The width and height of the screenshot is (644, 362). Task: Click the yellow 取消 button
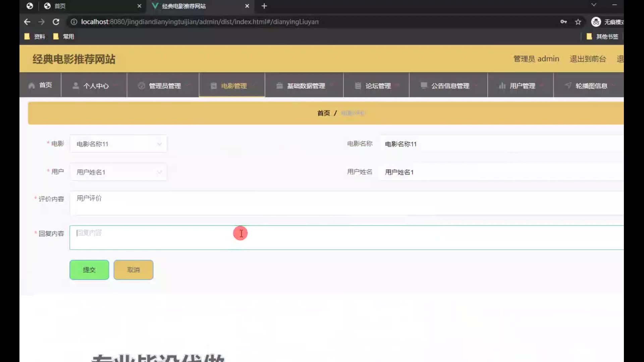(x=133, y=270)
